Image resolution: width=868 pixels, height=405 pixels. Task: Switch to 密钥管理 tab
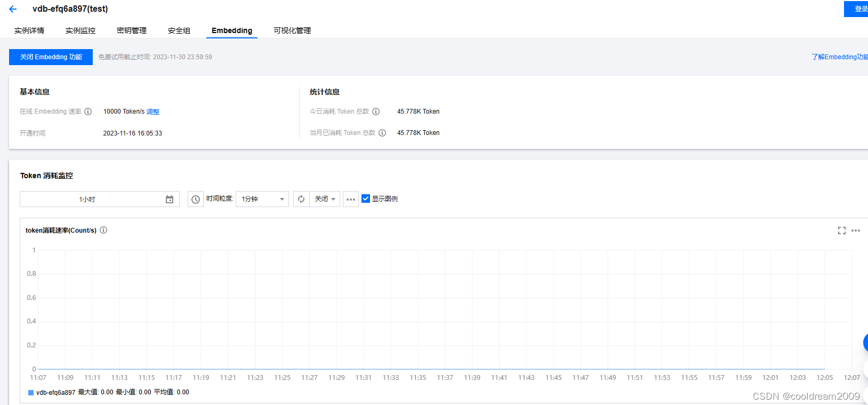(x=132, y=30)
